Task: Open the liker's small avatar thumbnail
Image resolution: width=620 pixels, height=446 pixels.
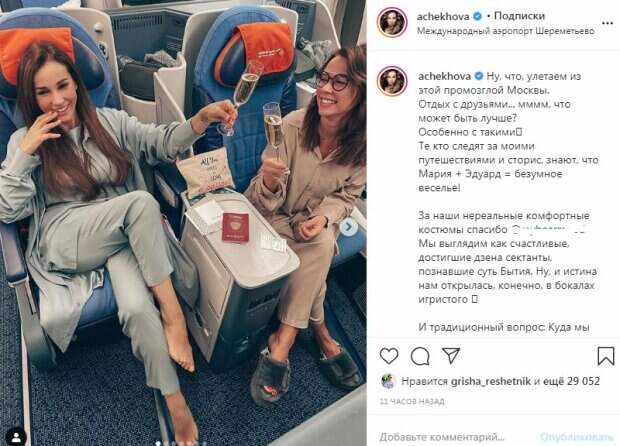Action: 388,381
